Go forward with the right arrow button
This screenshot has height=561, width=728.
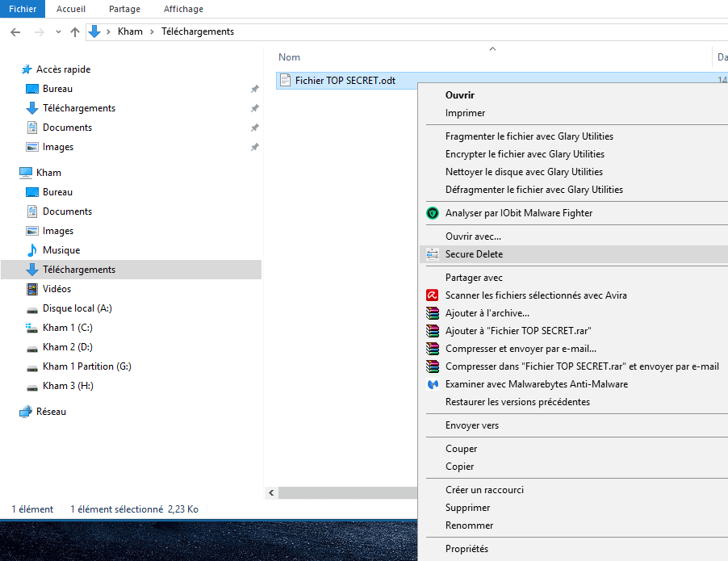click(40, 32)
